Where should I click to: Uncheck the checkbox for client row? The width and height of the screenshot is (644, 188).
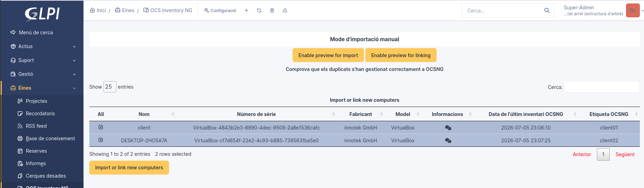101,127
